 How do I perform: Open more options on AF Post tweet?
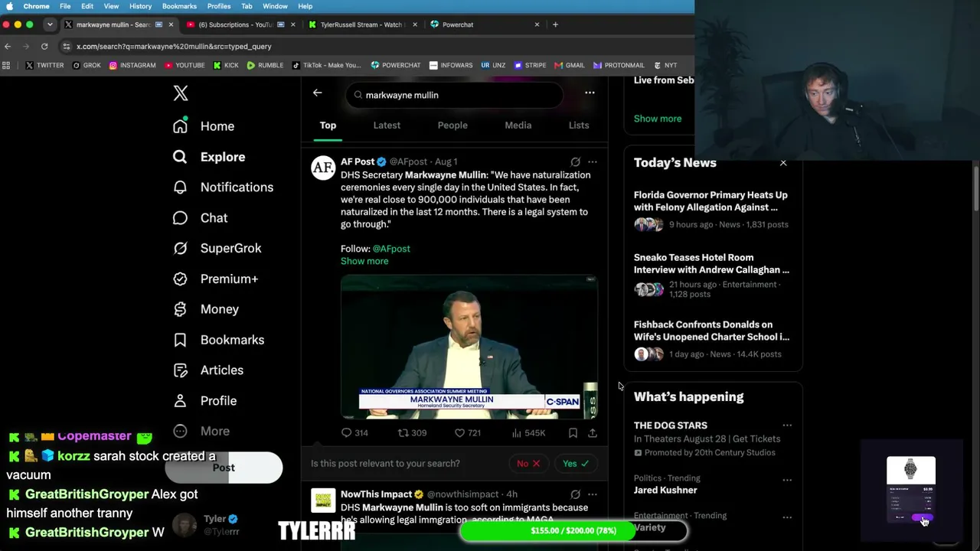(x=592, y=162)
